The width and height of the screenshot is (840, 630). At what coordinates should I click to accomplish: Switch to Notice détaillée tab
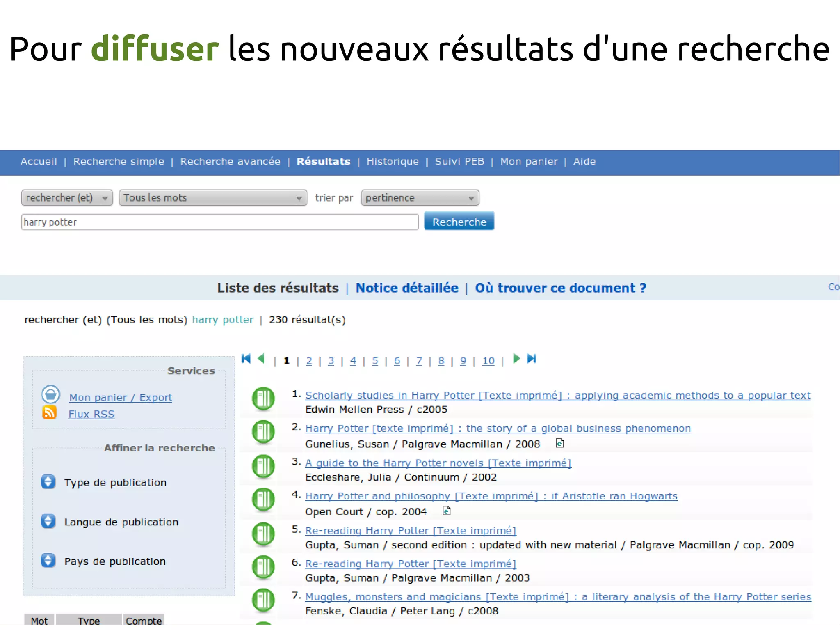coord(407,288)
